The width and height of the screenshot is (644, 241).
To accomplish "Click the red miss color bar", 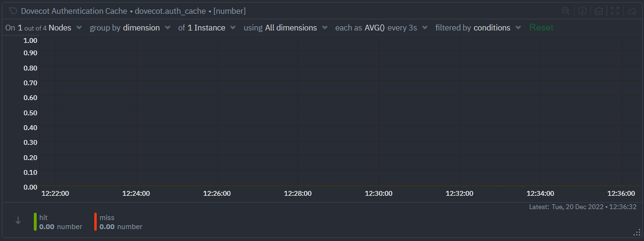I will (x=96, y=222).
